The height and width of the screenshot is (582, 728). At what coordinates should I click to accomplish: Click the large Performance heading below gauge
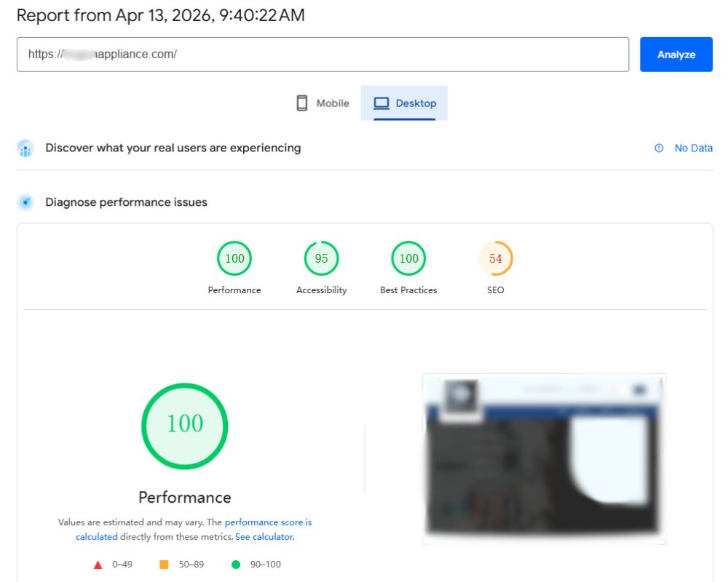click(185, 497)
